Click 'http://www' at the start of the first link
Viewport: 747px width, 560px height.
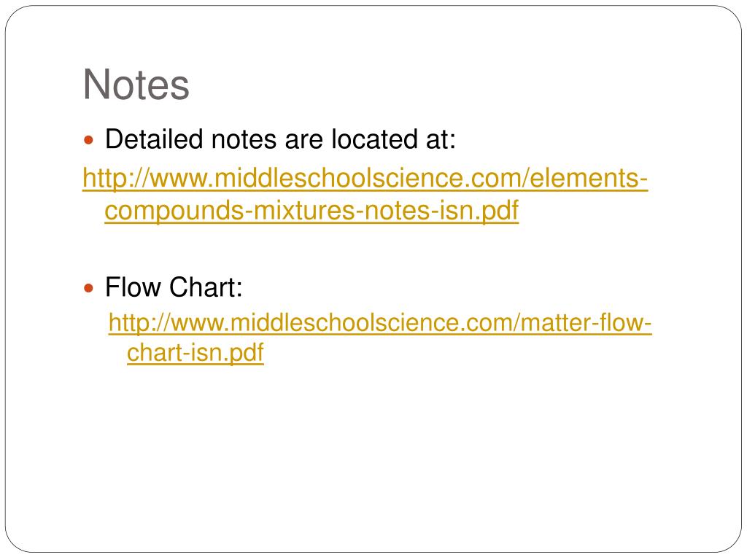[145, 179]
